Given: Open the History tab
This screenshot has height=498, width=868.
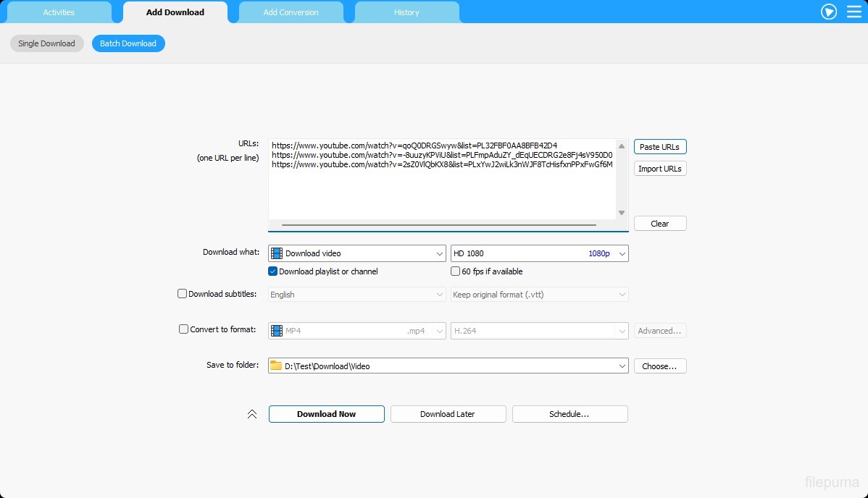Looking at the screenshot, I should (x=406, y=12).
